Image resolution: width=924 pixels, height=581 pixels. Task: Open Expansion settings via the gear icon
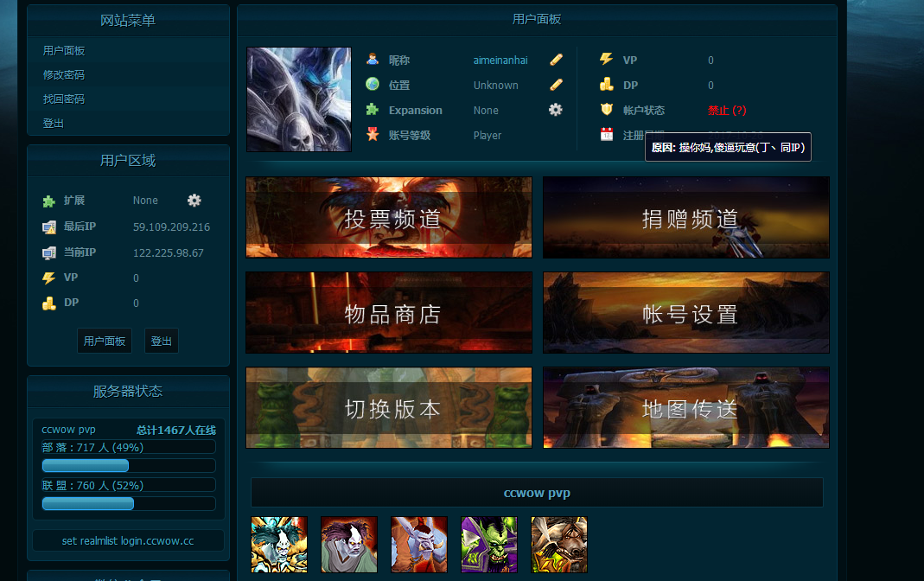(555, 110)
